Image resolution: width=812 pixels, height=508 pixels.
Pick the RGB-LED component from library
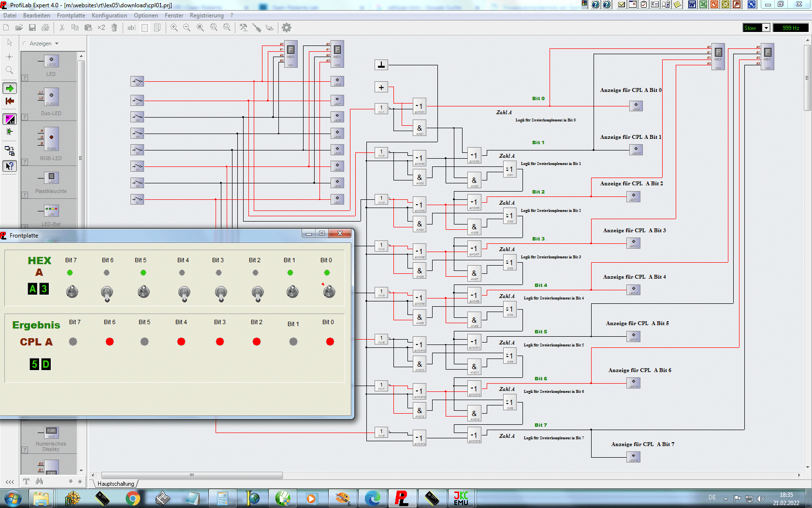point(51,139)
